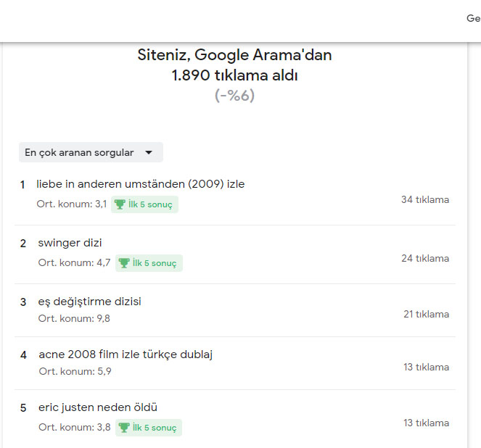Click the 21 tıklama count

coord(427,315)
